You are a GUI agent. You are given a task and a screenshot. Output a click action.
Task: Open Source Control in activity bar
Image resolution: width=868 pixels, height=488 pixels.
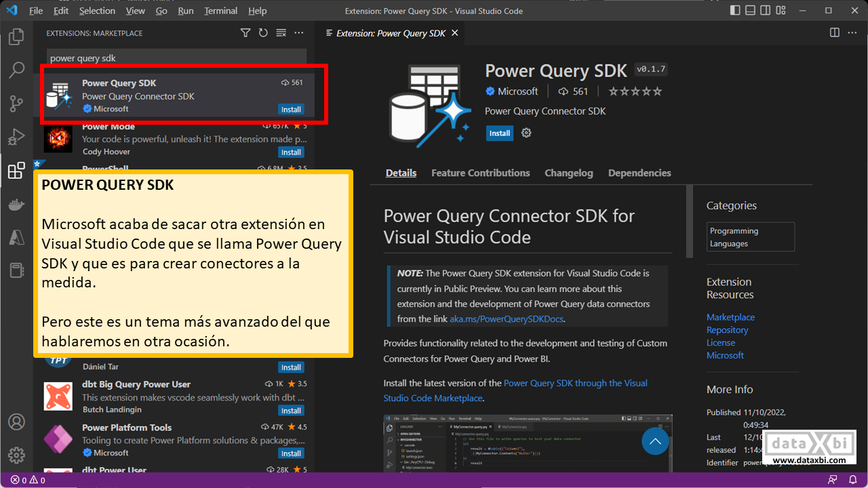point(16,104)
